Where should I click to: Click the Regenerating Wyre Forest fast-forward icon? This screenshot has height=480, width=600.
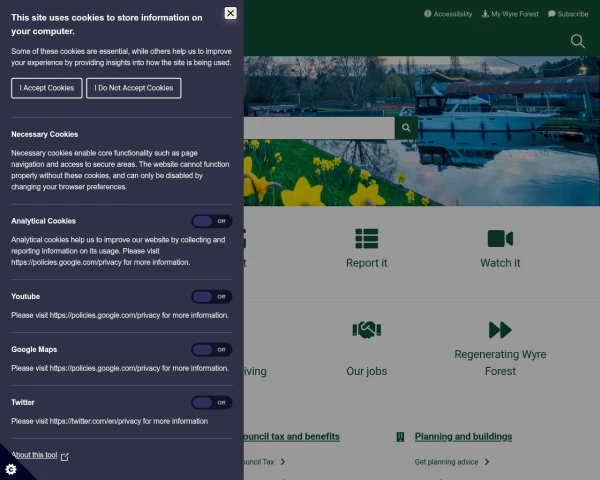[500, 330]
